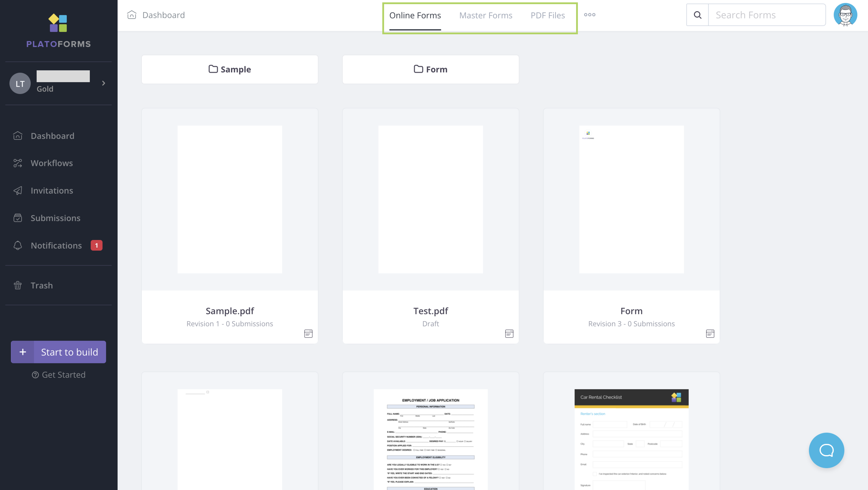Focus the Search Forms input field
The image size is (868, 490).
767,15
